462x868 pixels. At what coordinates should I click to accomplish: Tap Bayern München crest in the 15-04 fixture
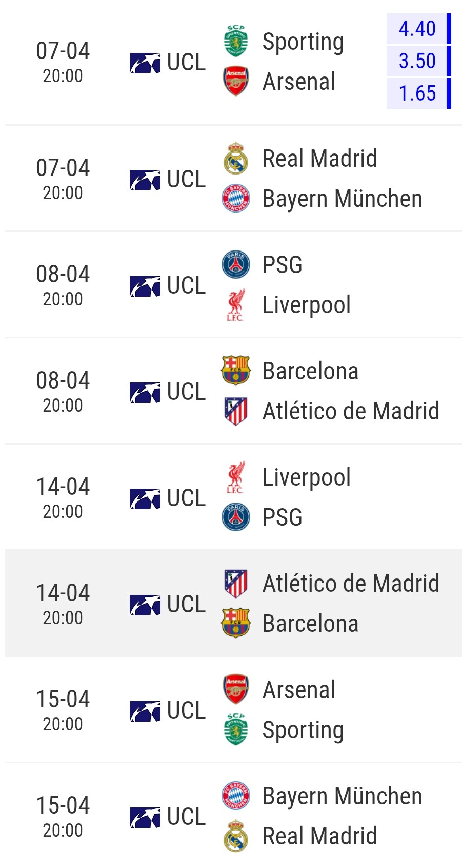(236, 796)
